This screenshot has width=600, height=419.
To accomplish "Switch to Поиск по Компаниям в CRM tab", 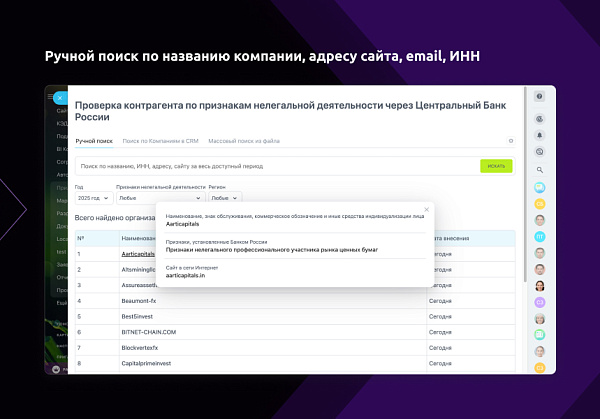I will click(160, 141).
